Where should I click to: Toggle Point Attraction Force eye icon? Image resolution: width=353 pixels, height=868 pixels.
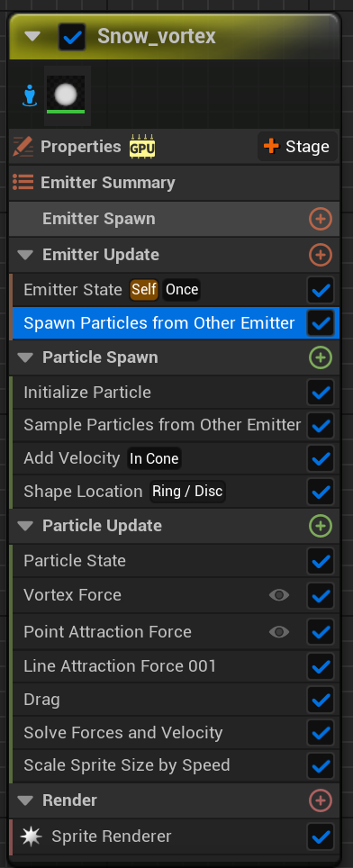coord(279,631)
